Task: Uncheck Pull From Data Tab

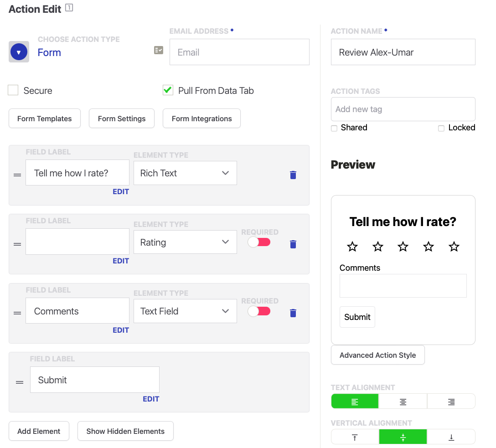Action: (168, 90)
